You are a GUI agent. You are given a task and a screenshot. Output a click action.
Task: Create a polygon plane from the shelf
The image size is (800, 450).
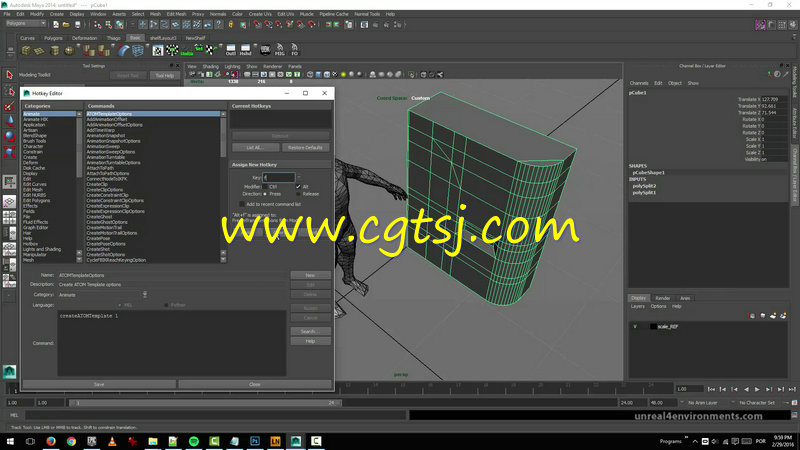point(39,51)
